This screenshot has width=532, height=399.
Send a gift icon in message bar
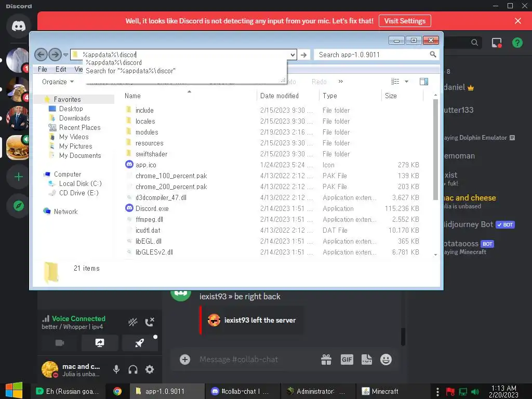(x=326, y=360)
